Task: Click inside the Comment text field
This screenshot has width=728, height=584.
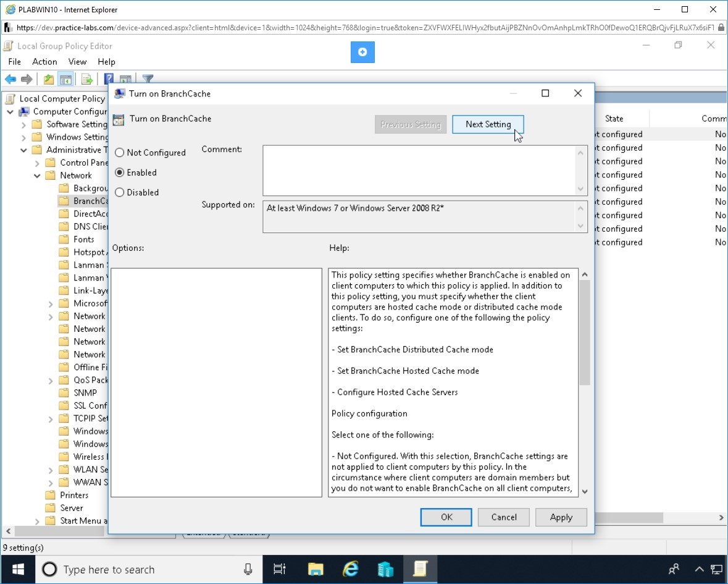Action: [419, 170]
